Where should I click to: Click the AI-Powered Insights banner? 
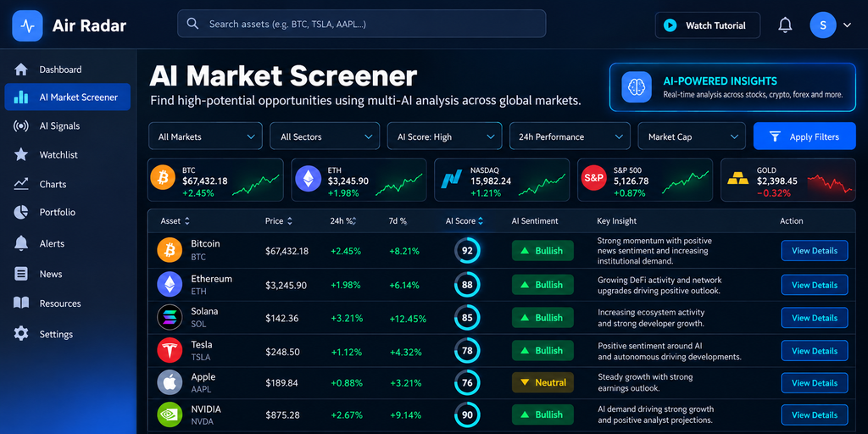tap(733, 87)
